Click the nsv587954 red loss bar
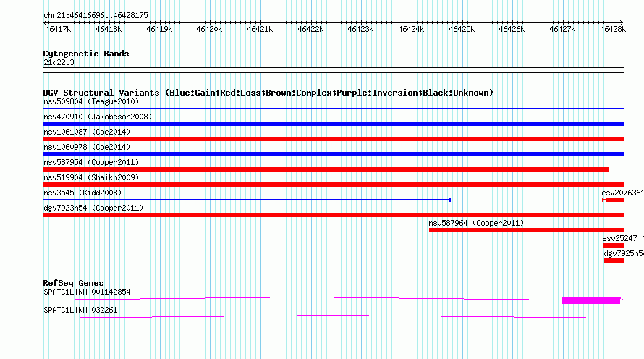 [326, 169]
